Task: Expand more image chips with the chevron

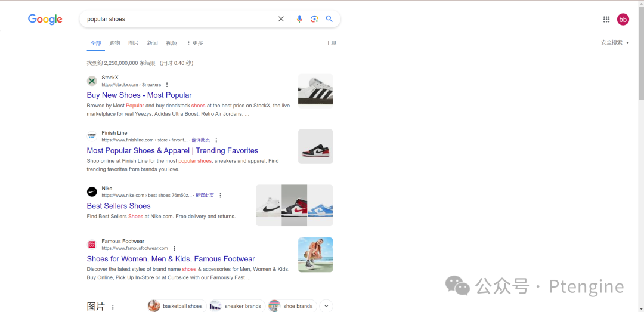Action: [x=326, y=306]
